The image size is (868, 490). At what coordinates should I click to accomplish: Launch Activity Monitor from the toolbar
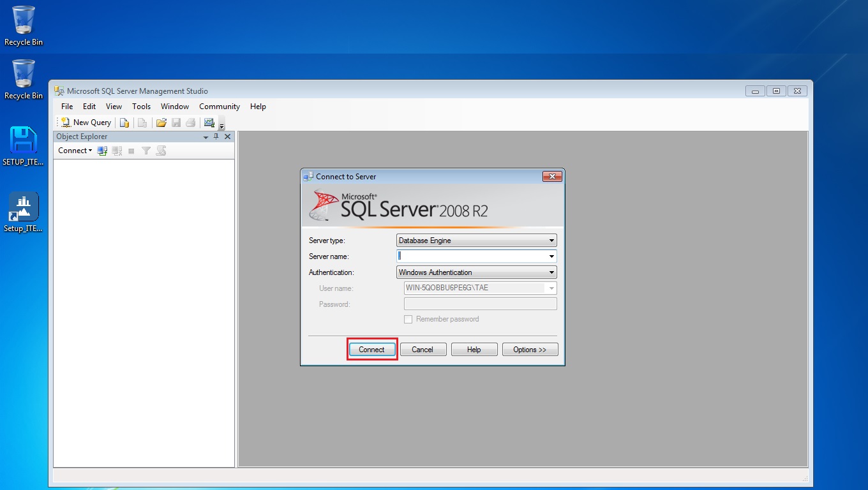pyautogui.click(x=209, y=122)
